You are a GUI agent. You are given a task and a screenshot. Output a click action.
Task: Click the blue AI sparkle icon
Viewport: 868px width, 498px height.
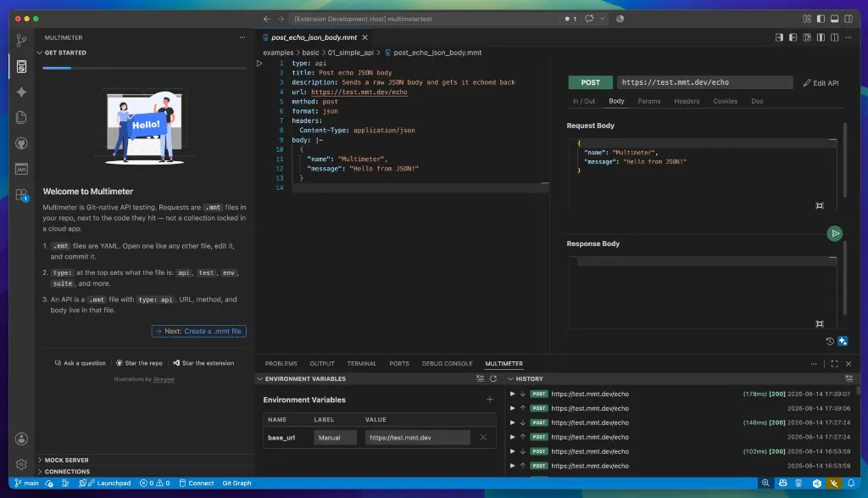(x=843, y=341)
